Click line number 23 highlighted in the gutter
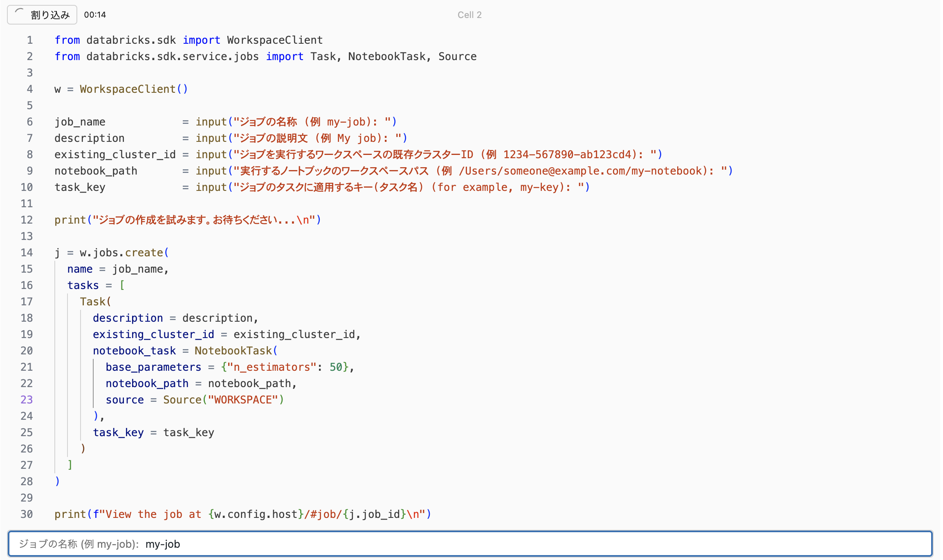The width and height of the screenshot is (943, 560). [26, 399]
